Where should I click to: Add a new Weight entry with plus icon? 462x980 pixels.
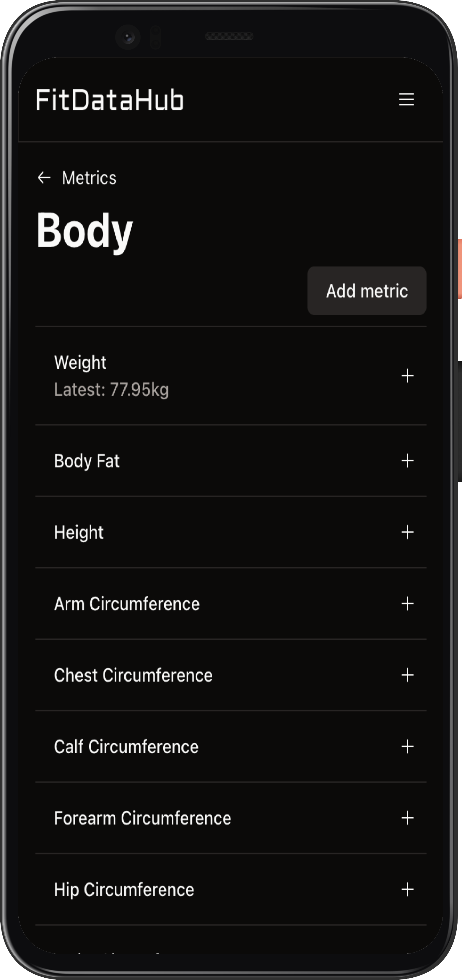coord(407,376)
